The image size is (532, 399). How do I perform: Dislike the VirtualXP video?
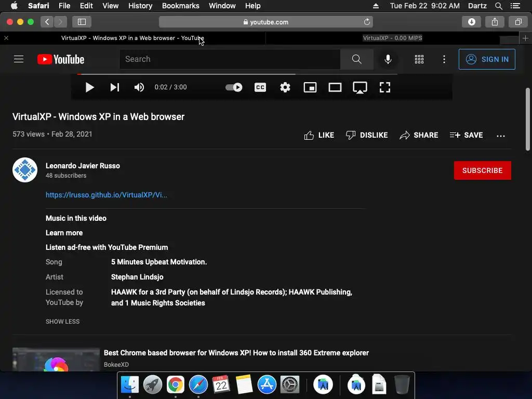(x=367, y=136)
